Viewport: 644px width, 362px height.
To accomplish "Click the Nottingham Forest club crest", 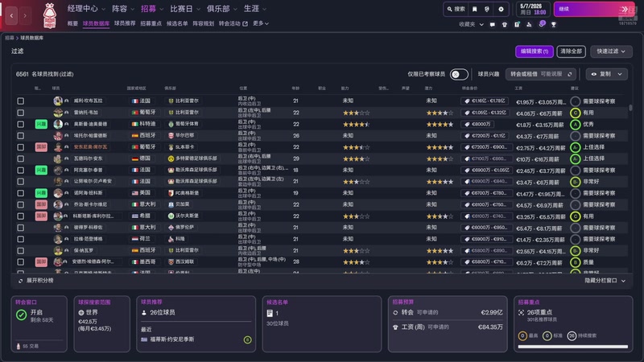I will tap(50, 15).
